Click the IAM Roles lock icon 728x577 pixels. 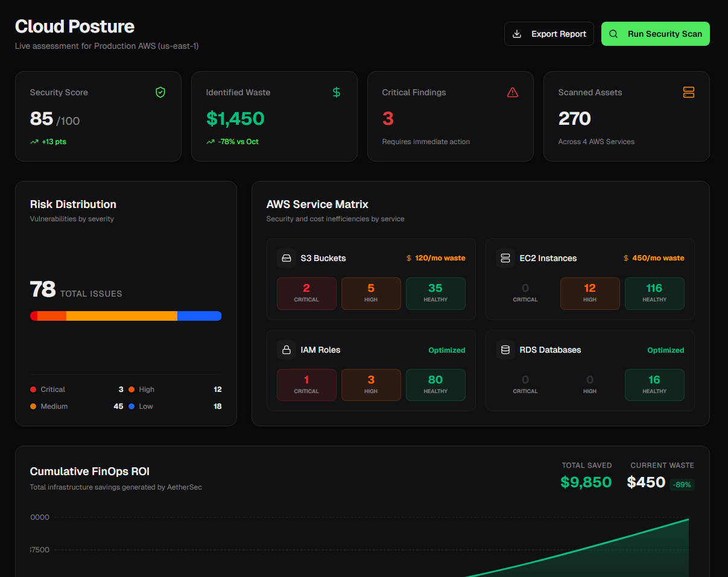pos(286,350)
